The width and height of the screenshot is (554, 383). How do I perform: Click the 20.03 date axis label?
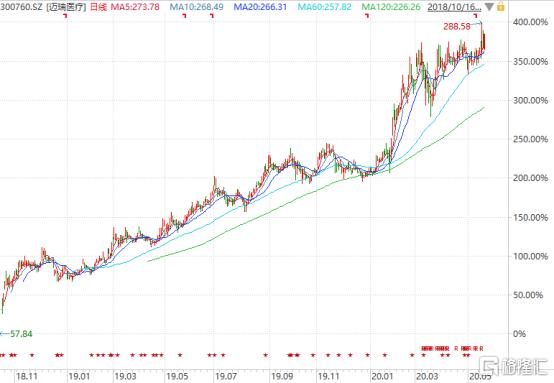[427, 376]
